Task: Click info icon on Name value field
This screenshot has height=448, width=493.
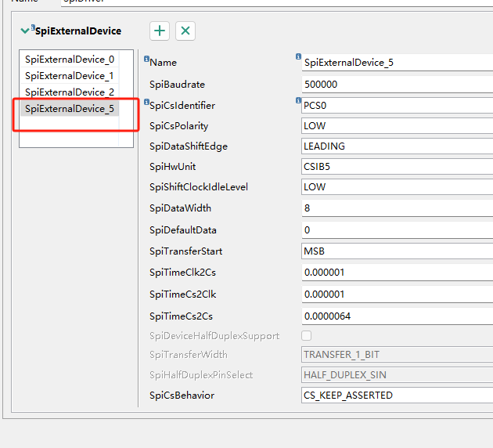Action: click(298, 56)
